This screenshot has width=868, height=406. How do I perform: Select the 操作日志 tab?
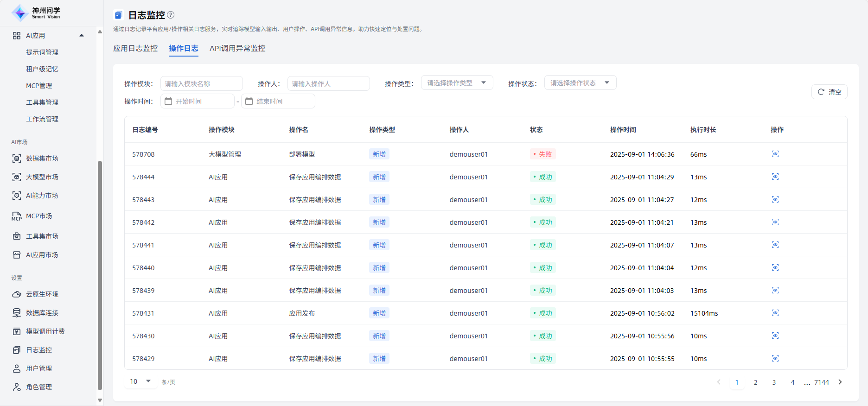tap(184, 48)
